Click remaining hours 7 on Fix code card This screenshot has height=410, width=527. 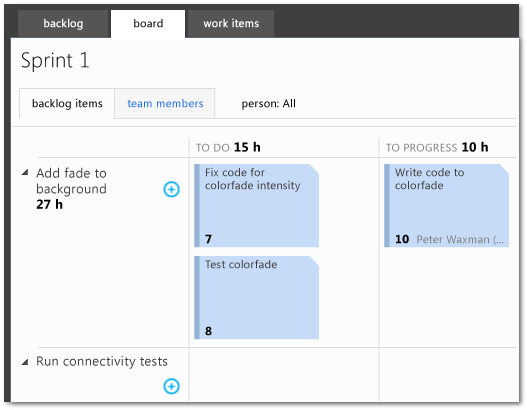pos(208,239)
